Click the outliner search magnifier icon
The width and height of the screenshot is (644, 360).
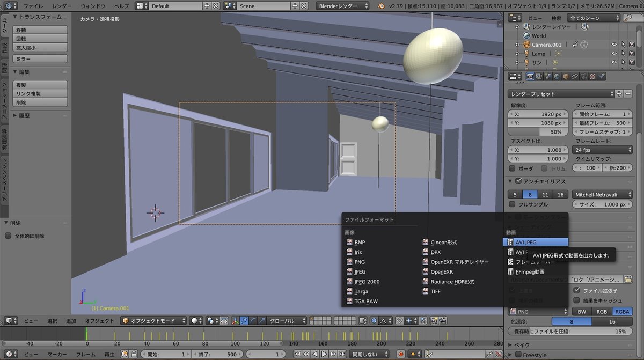[x=628, y=18]
